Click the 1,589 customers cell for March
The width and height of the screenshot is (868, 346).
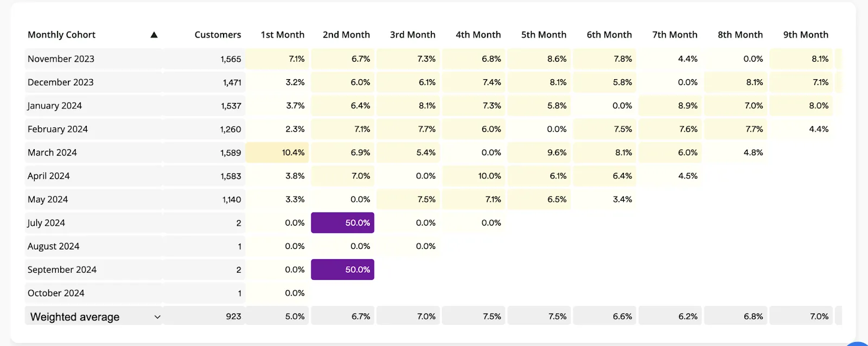tap(204, 152)
